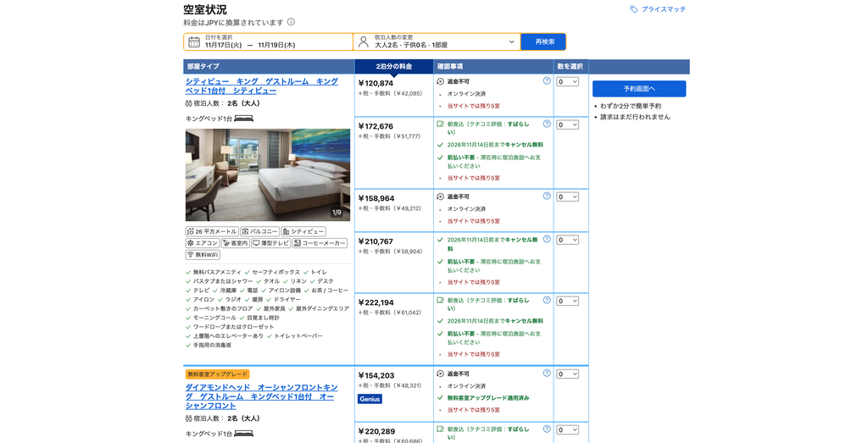Click the non-refundable icon in the ¥120,874 row
Image resolution: width=868 pixels, height=443 pixels.
[440, 81]
